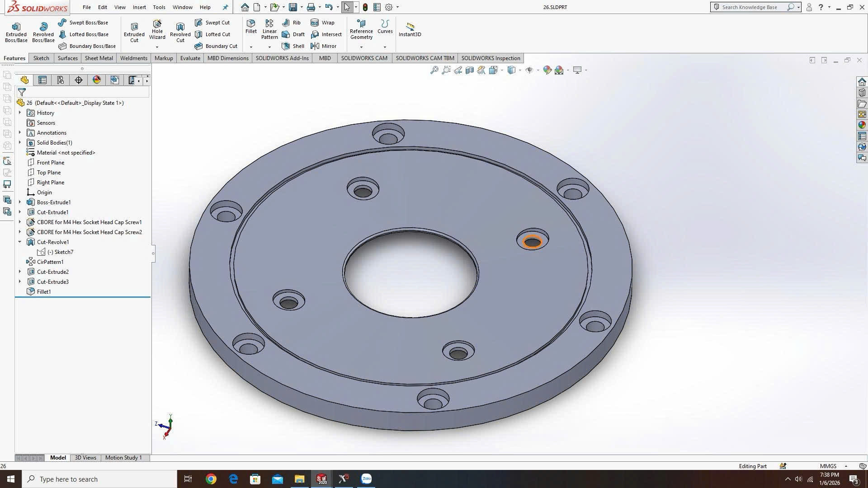
Task: Expand the Boss-Extrude1 feature
Action: [x=20, y=202]
